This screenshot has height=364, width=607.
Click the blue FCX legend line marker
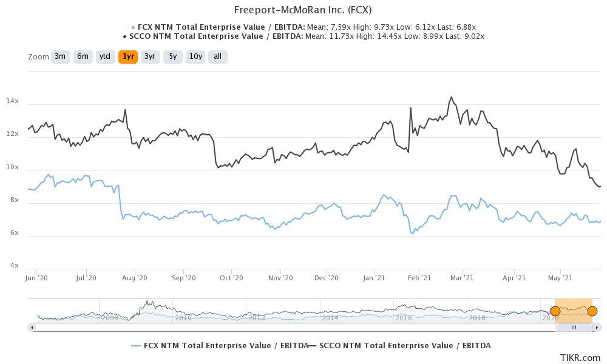(x=136, y=346)
